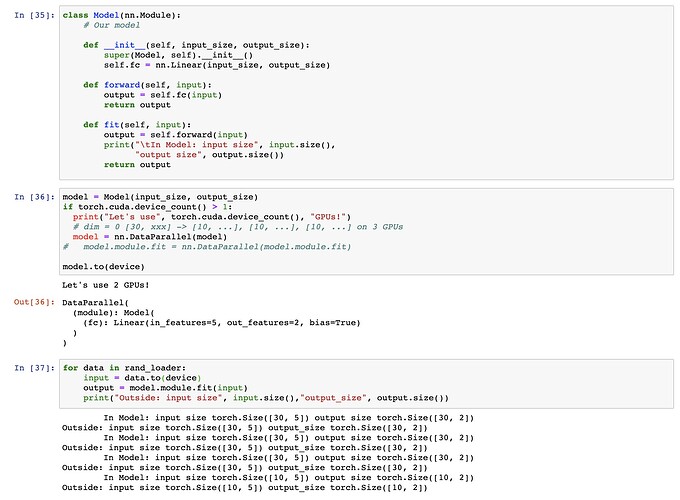Click 'model = Model(input_size, output_size)' line
The width and height of the screenshot is (680, 500).
tap(160, 197)
